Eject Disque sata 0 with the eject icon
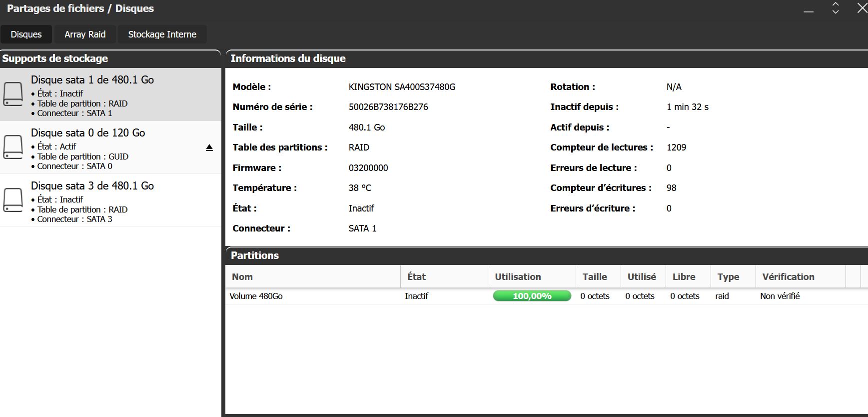This screenshot has width=868, height=417. tap(209, 147)
